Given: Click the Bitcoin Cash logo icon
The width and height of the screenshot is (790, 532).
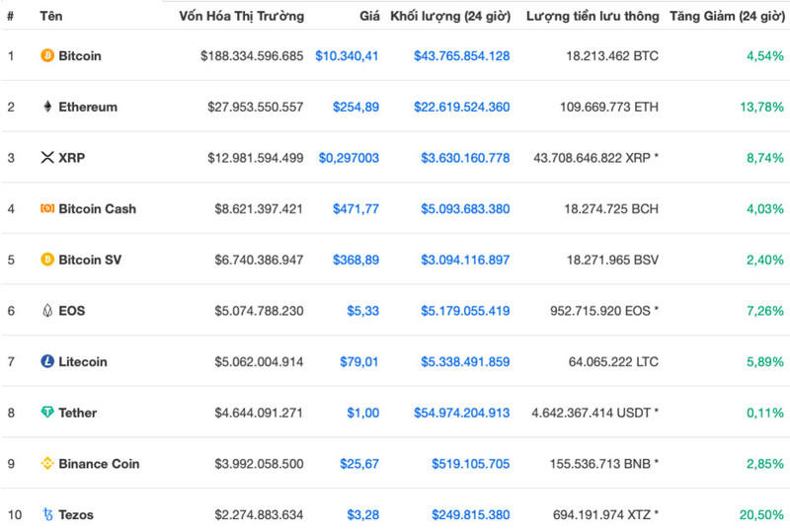Looking at the screenshot, I should 47,209.
